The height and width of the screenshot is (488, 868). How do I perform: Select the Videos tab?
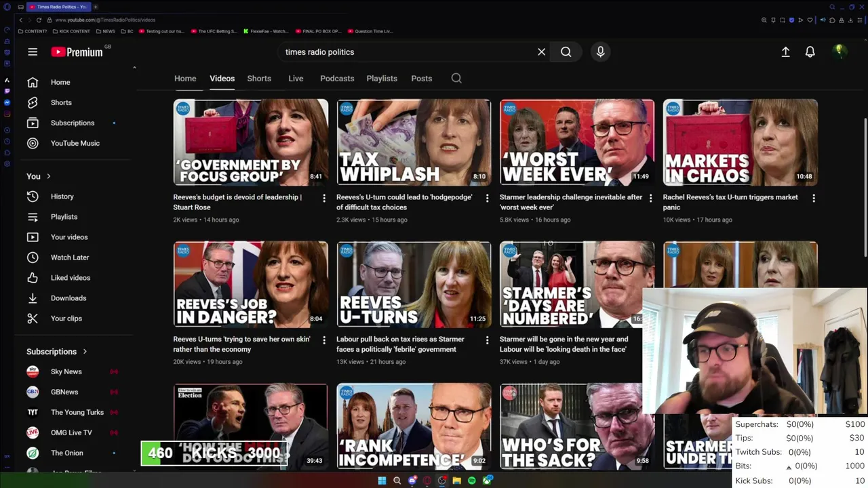222,79
